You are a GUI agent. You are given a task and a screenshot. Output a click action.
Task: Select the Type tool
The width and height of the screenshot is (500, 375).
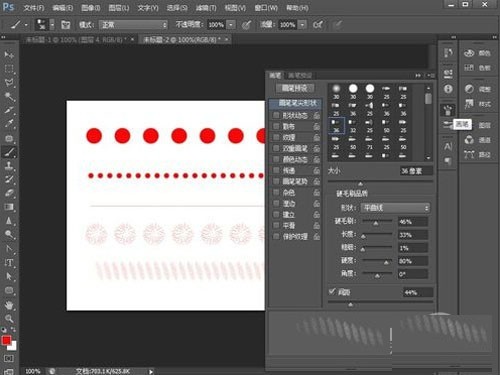(x=9, y=262)
